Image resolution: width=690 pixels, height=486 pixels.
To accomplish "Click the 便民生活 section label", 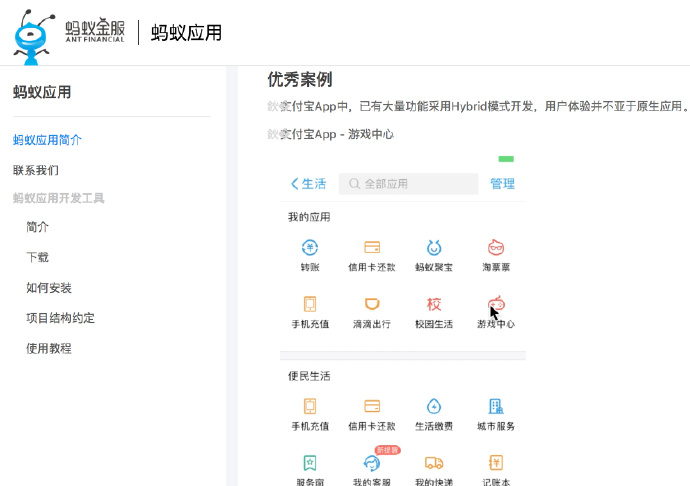I will (309, 376).
